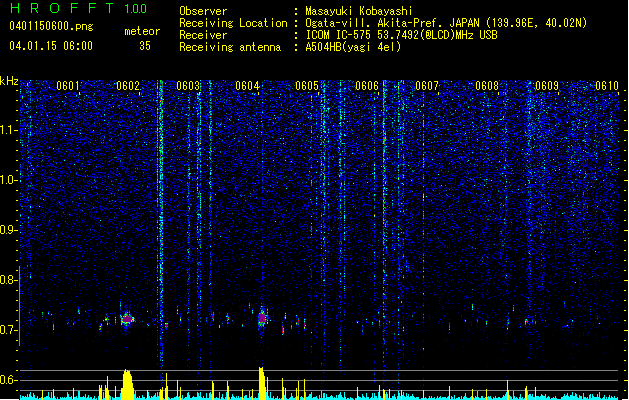The image size is (629, 400).
Task: Click the 0610 time marker
Action: 607,86
